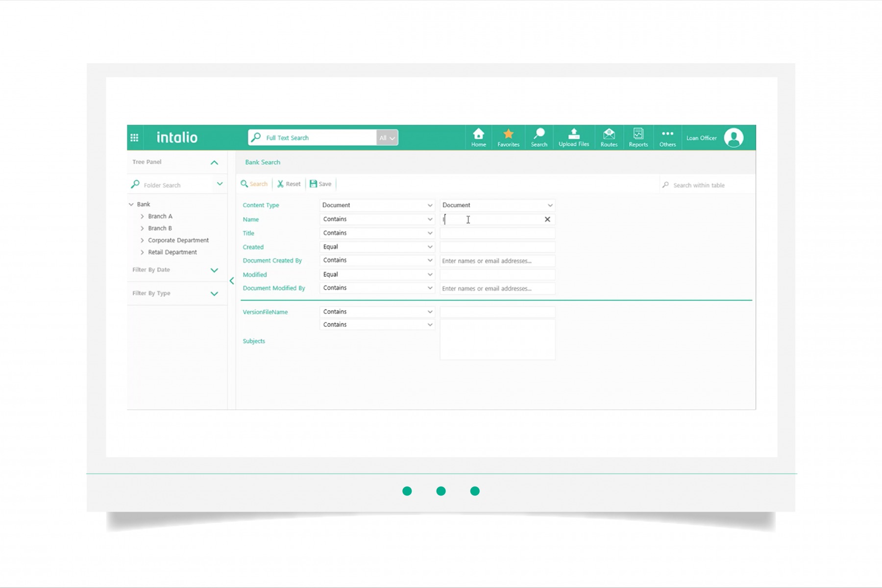882x588 pixels.
Task: Select the Corporate Department folder
Action: point(178,240)
